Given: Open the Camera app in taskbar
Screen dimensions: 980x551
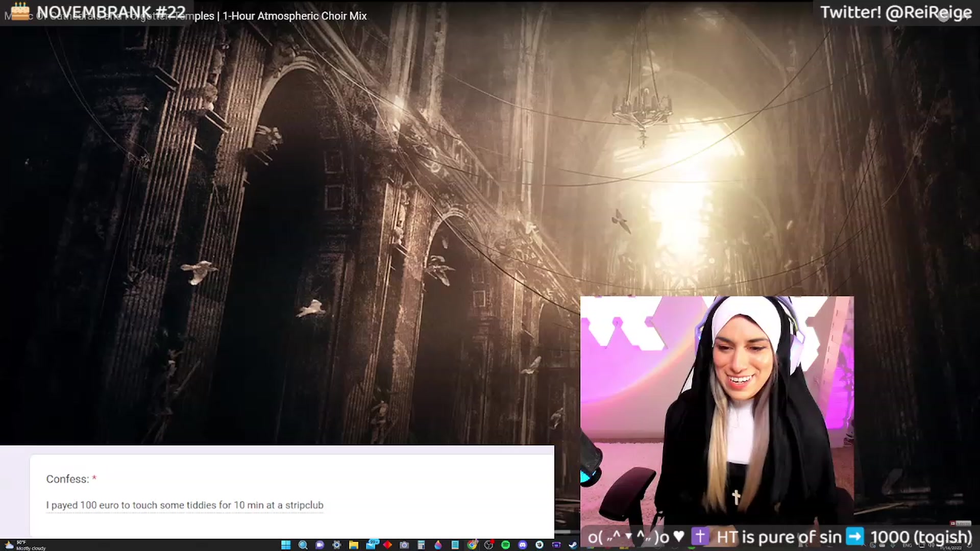Looking at the screenshot, I should click(x=404, y=545).
